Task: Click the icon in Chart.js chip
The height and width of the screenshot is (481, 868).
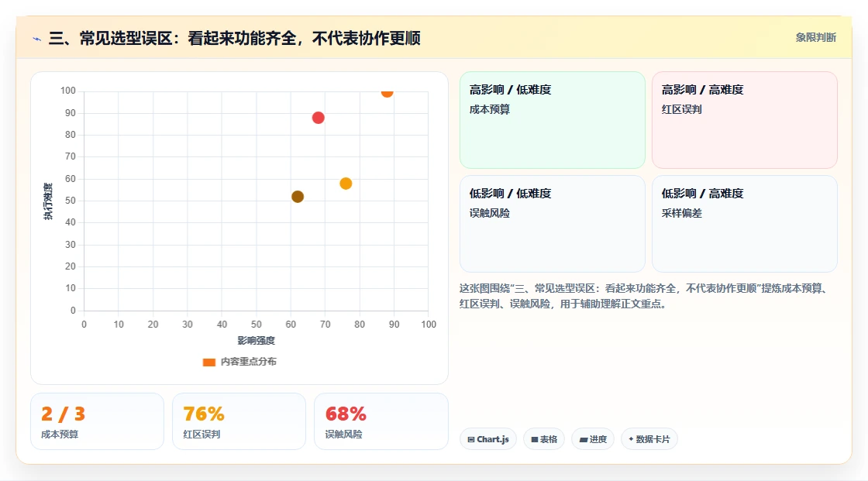Action: [471, 439]
